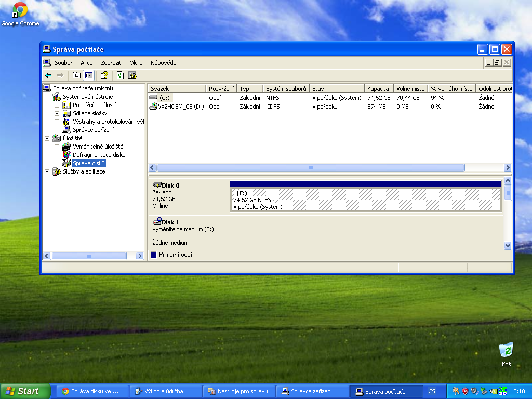
Task: Switch to Správce zařízení taskbar button
Action: pos(312,391)
